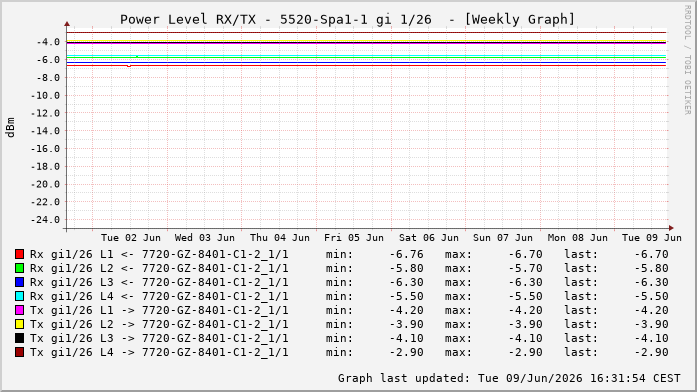Click the magenta Tx L1 legend swatch
Screen dimensions: 697x392
tap(19, 310)
